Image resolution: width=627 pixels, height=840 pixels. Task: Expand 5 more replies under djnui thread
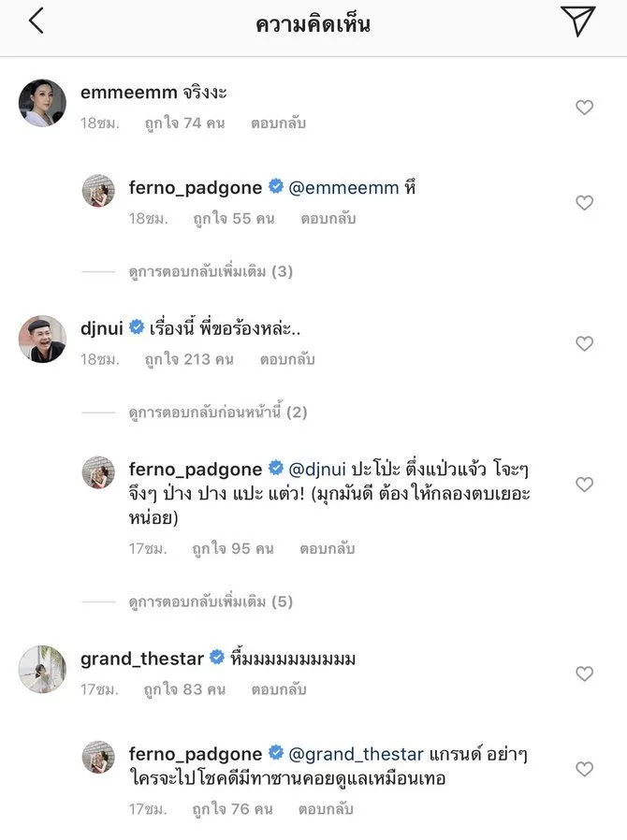tap(211, 602)
